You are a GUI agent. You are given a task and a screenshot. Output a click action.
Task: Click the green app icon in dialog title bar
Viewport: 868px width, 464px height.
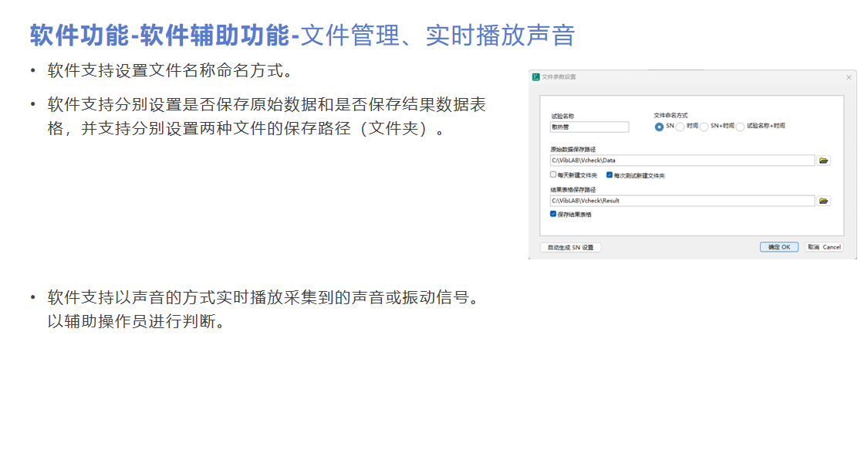coord(536,77)
